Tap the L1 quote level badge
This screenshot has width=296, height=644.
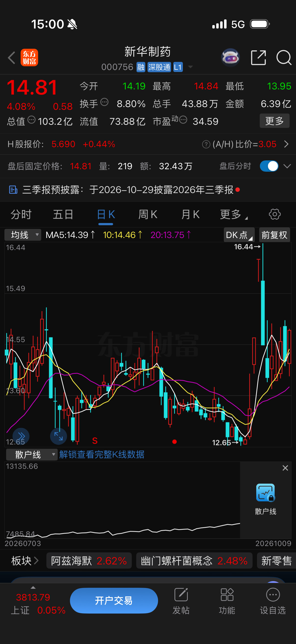coord(178,67)
